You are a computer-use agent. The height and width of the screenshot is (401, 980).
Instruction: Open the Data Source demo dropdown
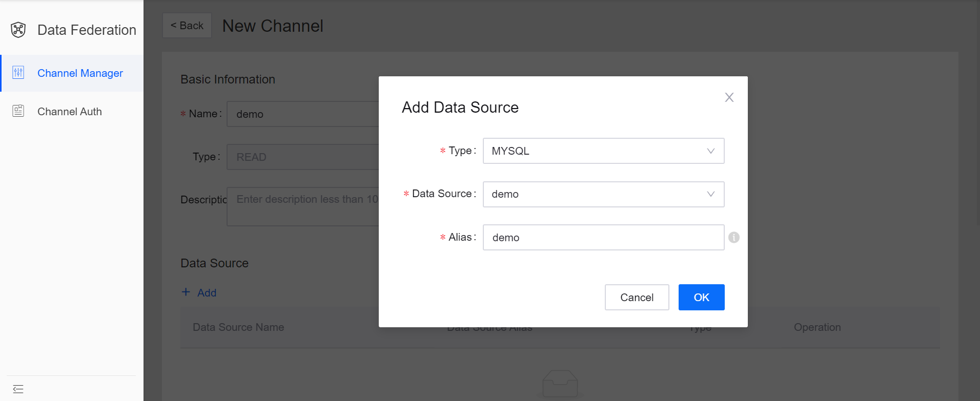[x=603, y=194]
